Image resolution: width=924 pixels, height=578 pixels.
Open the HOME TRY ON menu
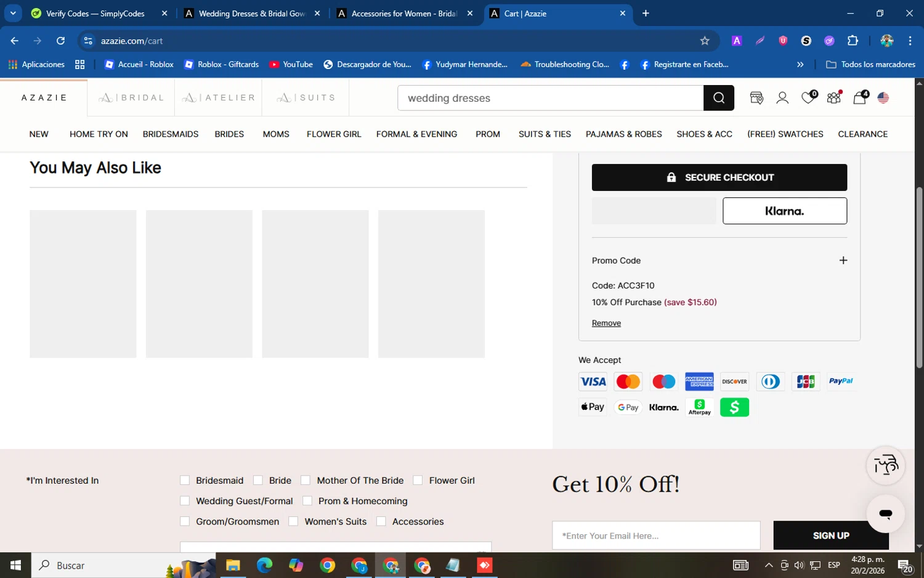click(99, 134)
